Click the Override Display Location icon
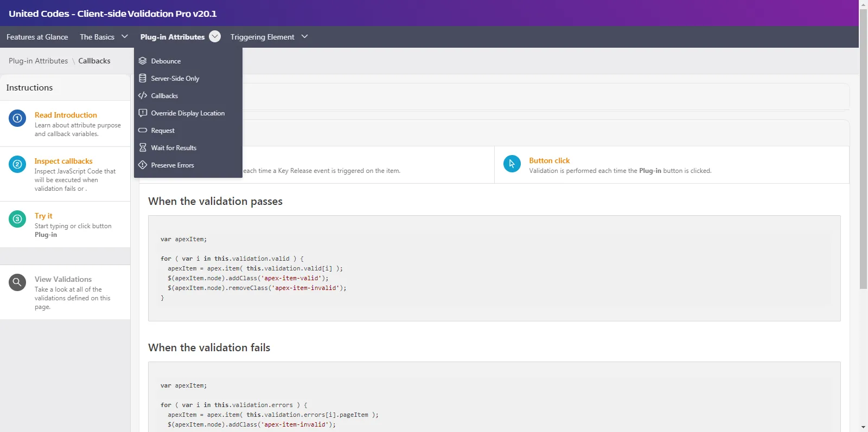Image resolution: width=868 pixels, height=432 pixels. 143,113
